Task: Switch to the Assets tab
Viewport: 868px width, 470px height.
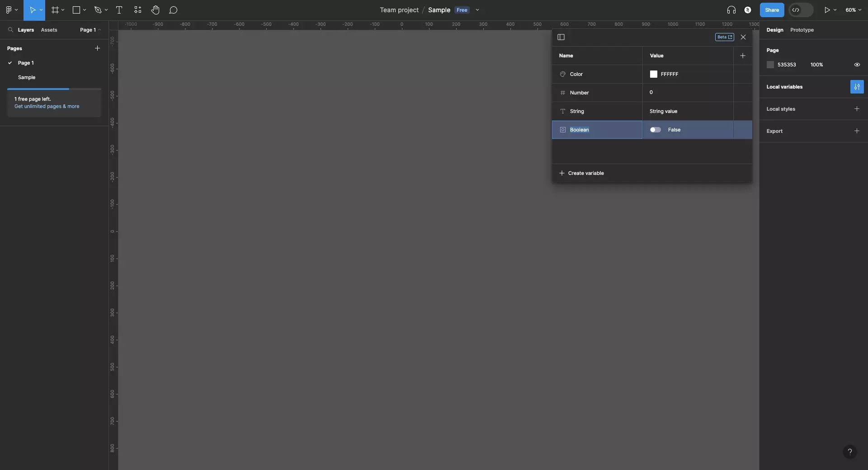Action: point(49,30)
